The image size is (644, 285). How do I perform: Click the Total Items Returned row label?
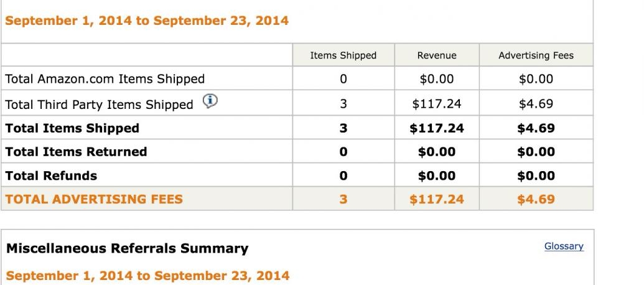pyautogui.click(x=76, y=152)
